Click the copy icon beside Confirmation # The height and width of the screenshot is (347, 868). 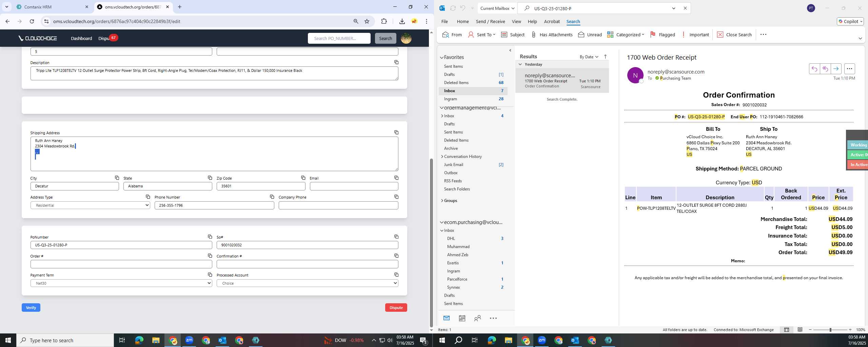coord(396,256)
